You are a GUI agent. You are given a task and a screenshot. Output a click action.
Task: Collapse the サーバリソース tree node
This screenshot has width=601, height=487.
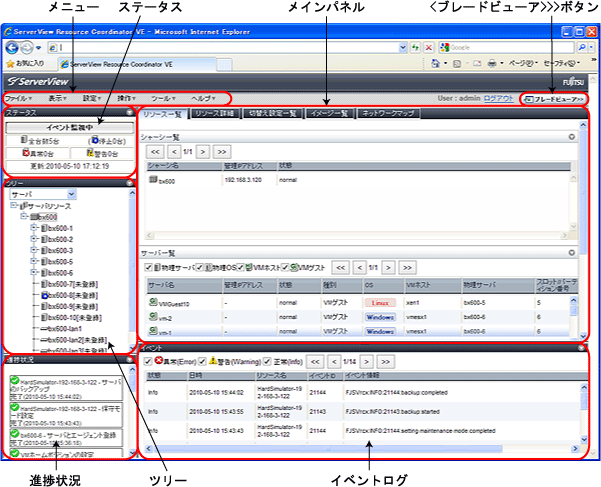pos(14,205)
